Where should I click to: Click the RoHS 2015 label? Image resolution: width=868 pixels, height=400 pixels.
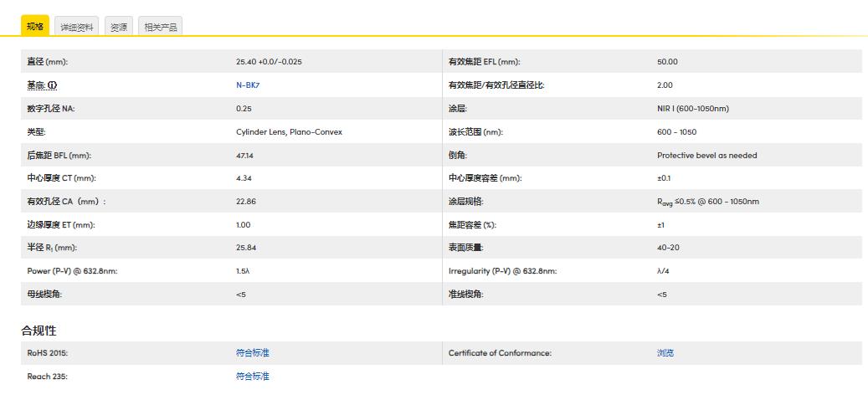click(48, 353)
